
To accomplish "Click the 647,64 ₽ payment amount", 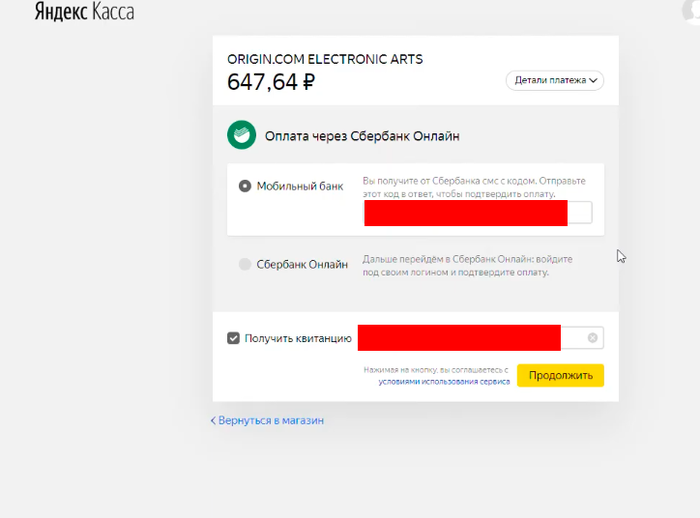I will (x=271, y=82).
